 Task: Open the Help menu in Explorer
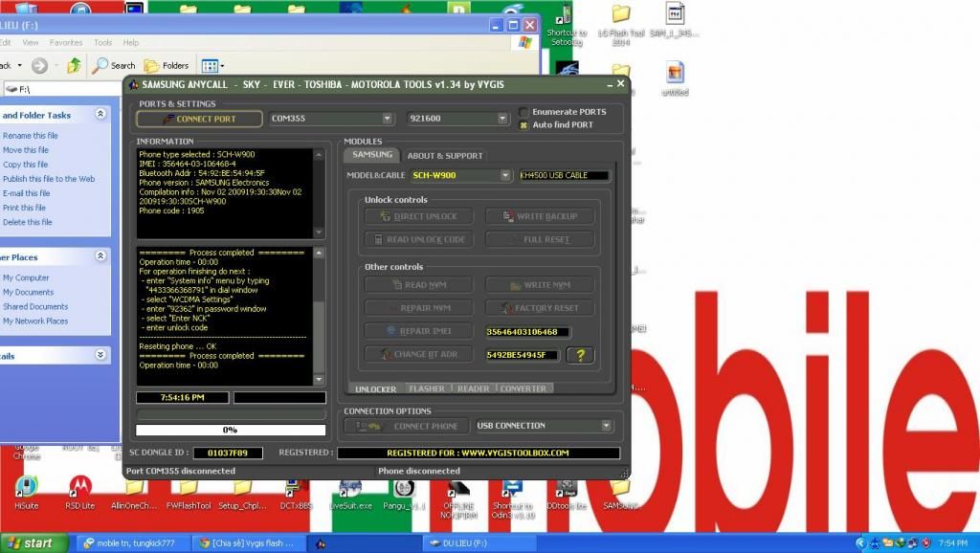(x=130, y=42)
